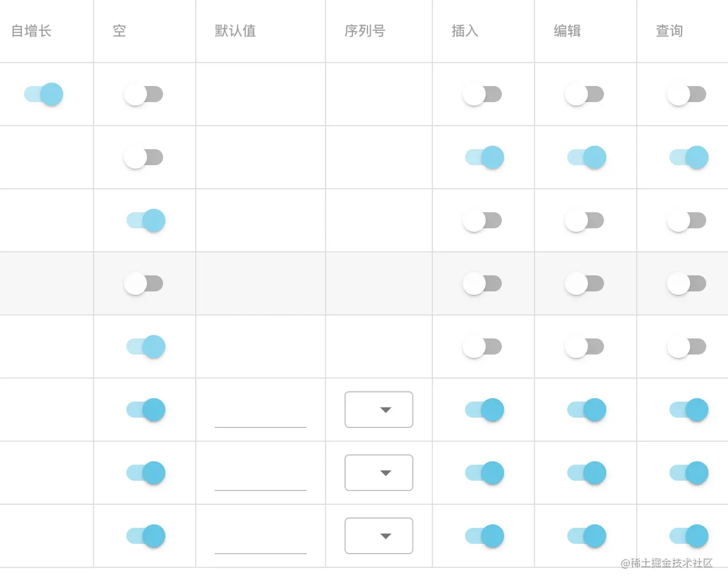728x584 pixels.
Task: Enable the 编辑 toggle in the first row
Action: [584, 94]
